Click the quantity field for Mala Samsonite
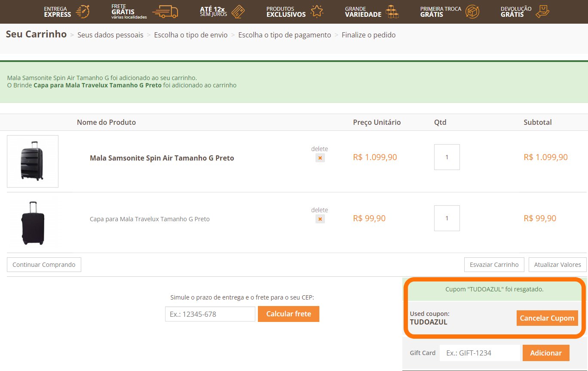Screen dimensions: 588x371 [x=447, y=157]
